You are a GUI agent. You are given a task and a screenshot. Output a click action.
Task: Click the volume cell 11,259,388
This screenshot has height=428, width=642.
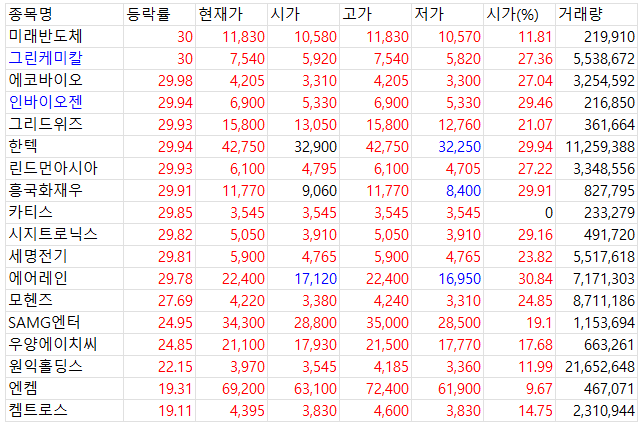(x=600, y=147)
